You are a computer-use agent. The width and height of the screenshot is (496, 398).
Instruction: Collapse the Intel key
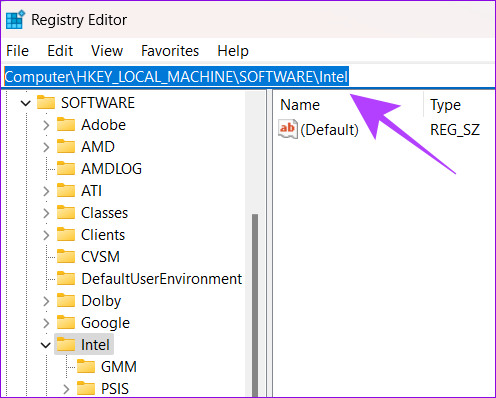click(x=46, y=345)
